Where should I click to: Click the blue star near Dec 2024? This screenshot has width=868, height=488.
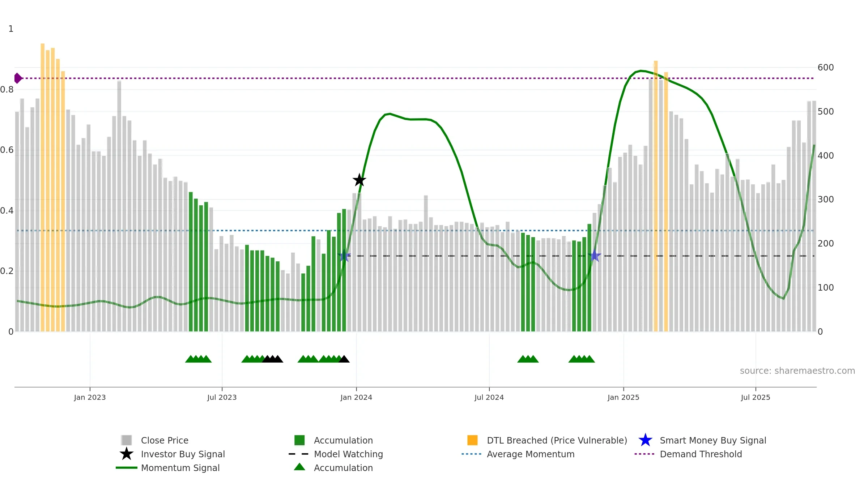click(594, 256)
